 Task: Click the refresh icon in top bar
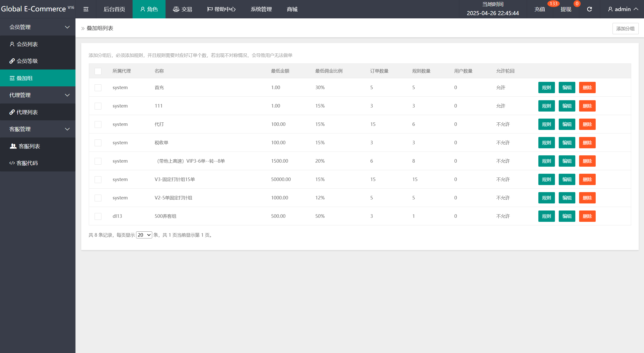coord(589,9)
